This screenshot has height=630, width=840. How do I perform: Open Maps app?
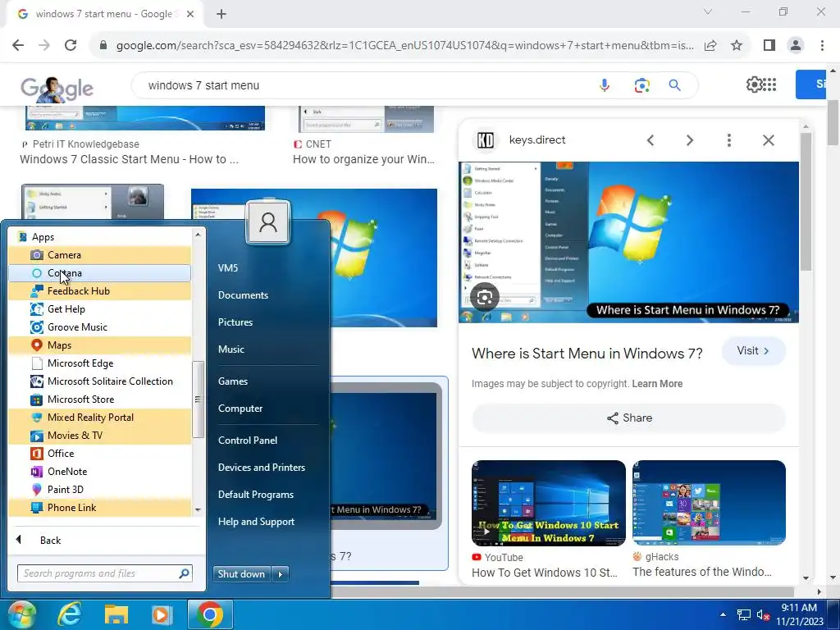[99, 345]
